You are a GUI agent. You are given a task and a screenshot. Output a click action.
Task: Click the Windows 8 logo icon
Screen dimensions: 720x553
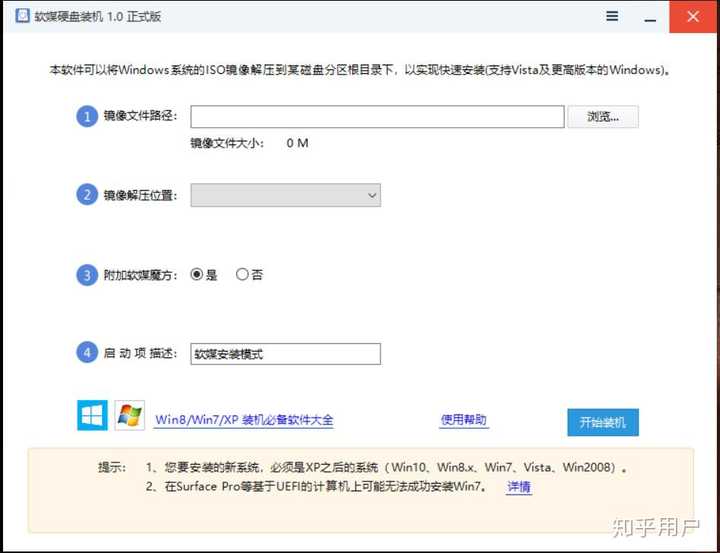click(x=92, y=415)
